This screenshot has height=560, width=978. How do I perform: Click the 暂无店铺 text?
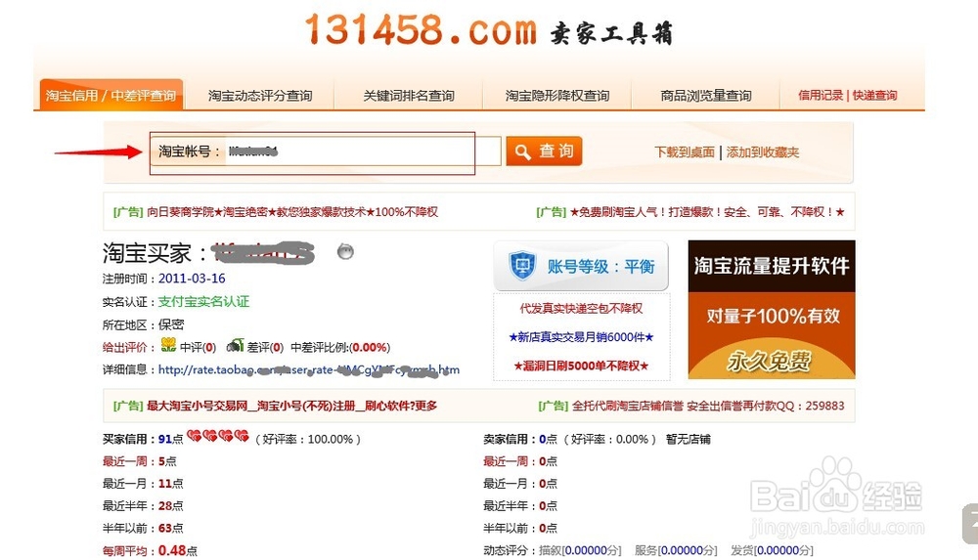(688, 439)
